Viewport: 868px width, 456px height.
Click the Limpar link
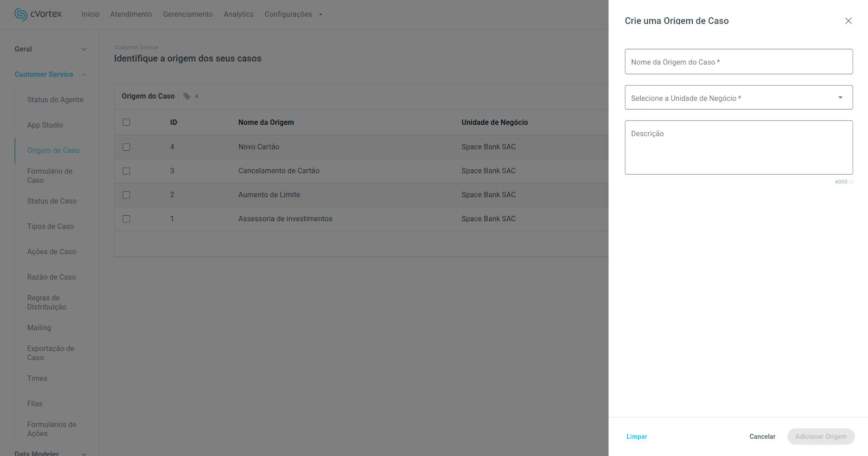(x=636, y=436)
